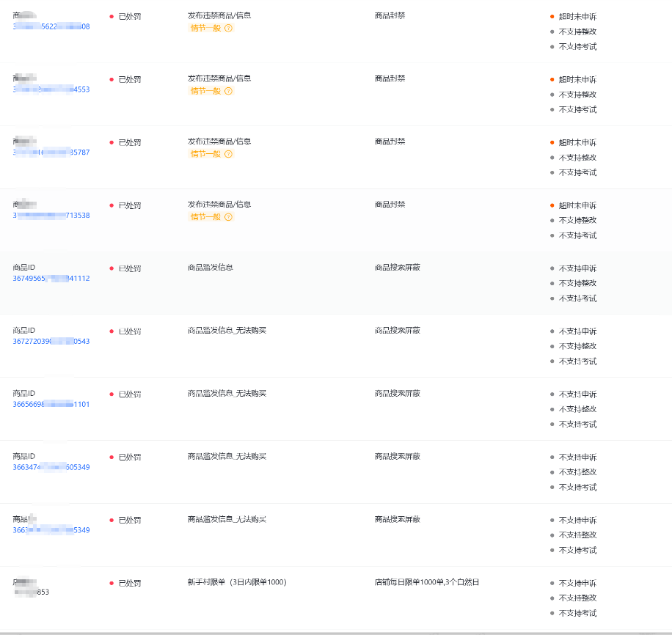Click the horizontal scrollbar at the bottom
The height and width of the screenshot is (635, 672).
click(x=336, y=632)
